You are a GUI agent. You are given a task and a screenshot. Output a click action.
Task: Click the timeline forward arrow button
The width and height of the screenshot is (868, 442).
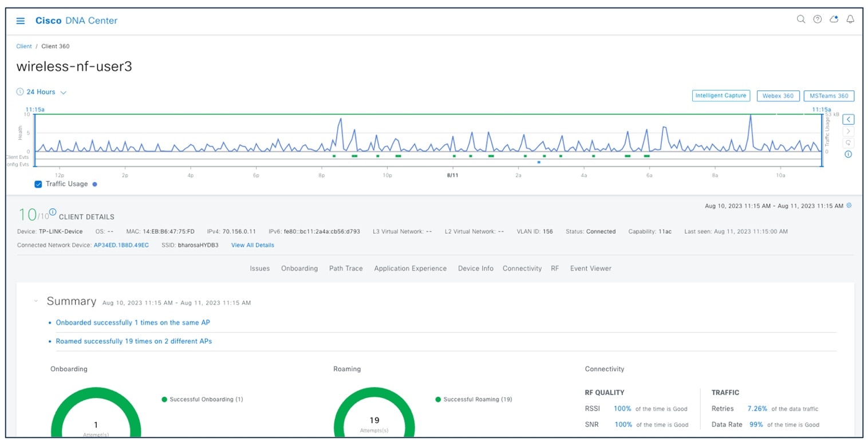[x=849, y=131]
